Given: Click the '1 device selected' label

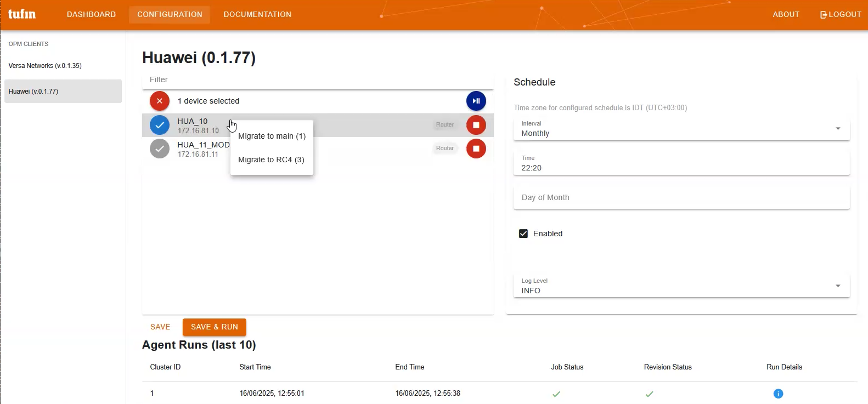Looking at the screenshot, I should (208, 101).
